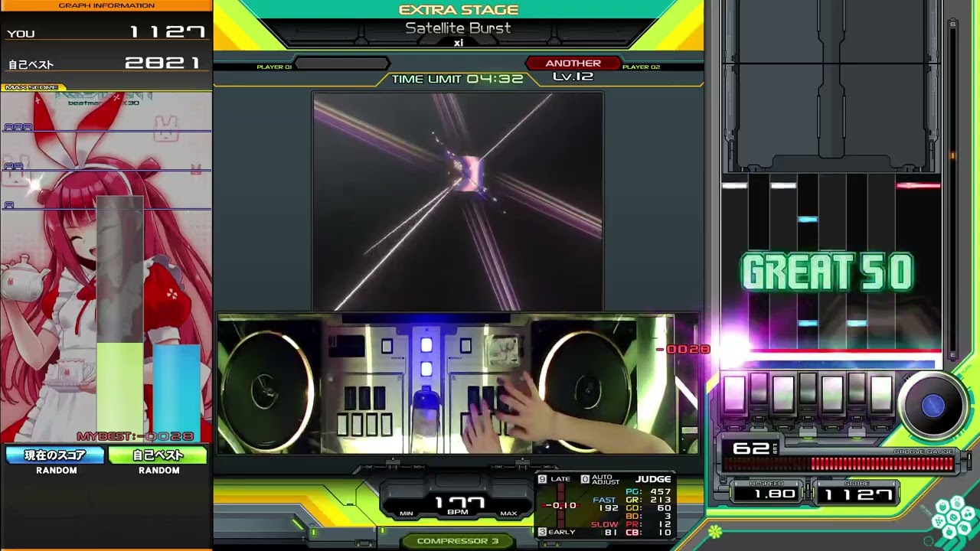Click the blue personal best bar
The width and height of the screenshot is (980, 551).
coord(176,393)
